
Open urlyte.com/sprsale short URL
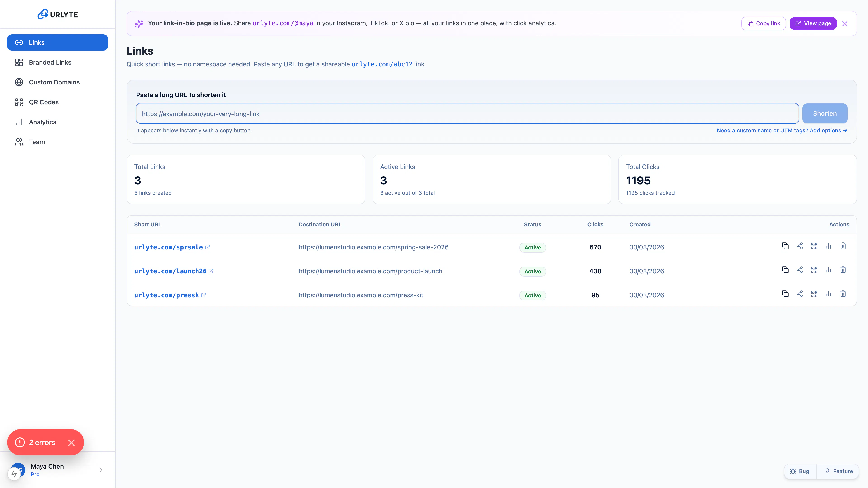pos(168,247)
